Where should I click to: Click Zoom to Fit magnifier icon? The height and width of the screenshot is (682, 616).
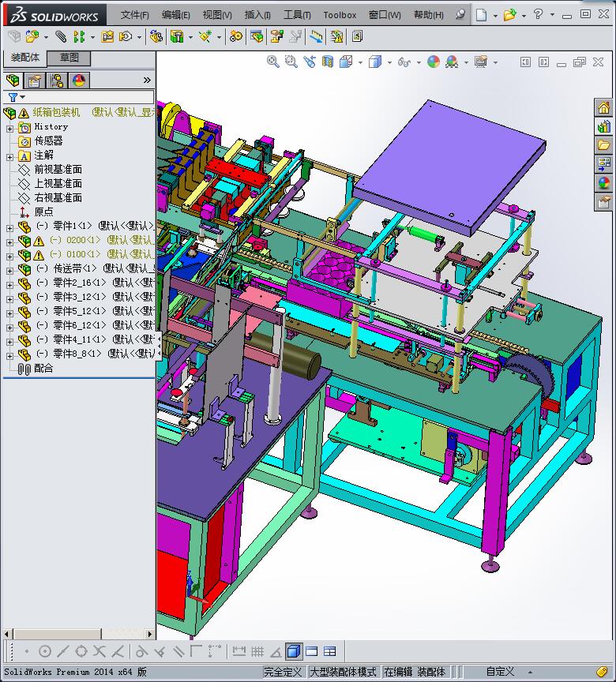point(273,62)
